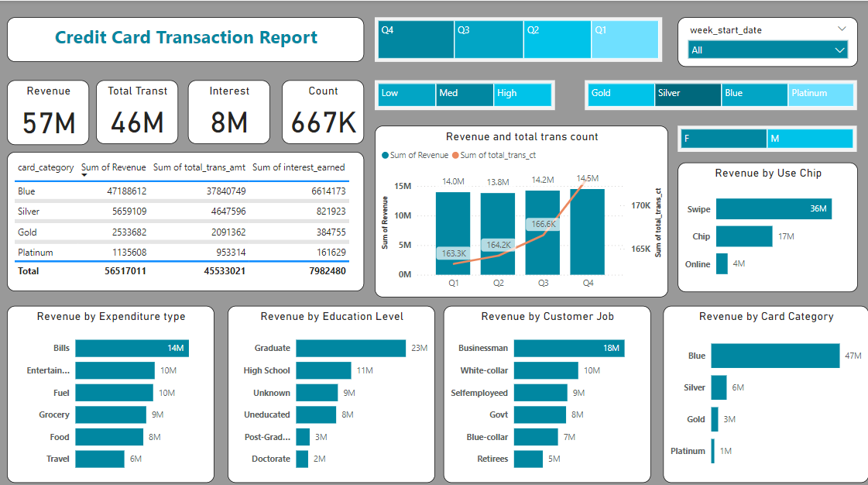Select the Swipe bar in Revenue by Use Chip
Image resolution: width=868 pixels, height=485 pixels.
[773, 209]
